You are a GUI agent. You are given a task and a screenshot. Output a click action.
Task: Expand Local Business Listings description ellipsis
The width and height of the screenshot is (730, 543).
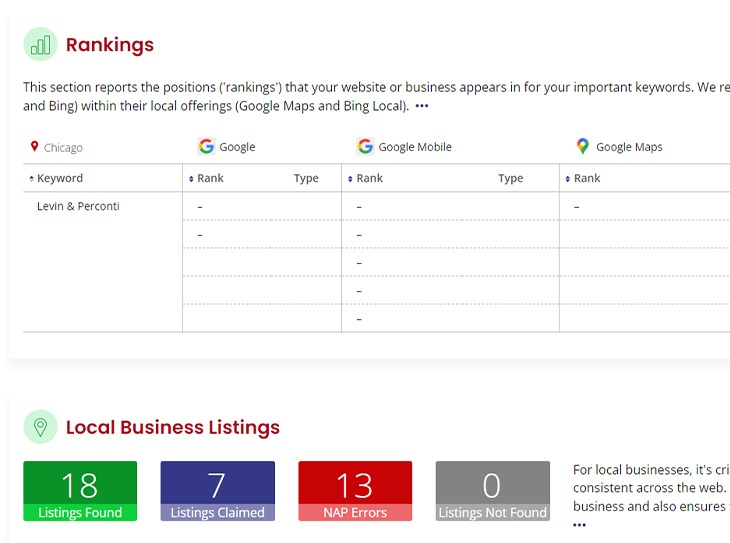[x=580, y=524]
